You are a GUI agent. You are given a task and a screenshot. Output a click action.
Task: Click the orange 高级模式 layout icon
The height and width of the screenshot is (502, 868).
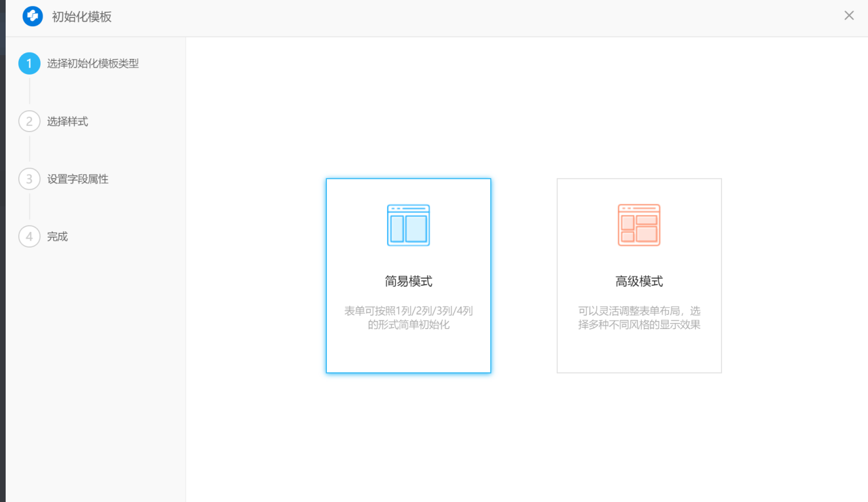[x=639, y=225]
